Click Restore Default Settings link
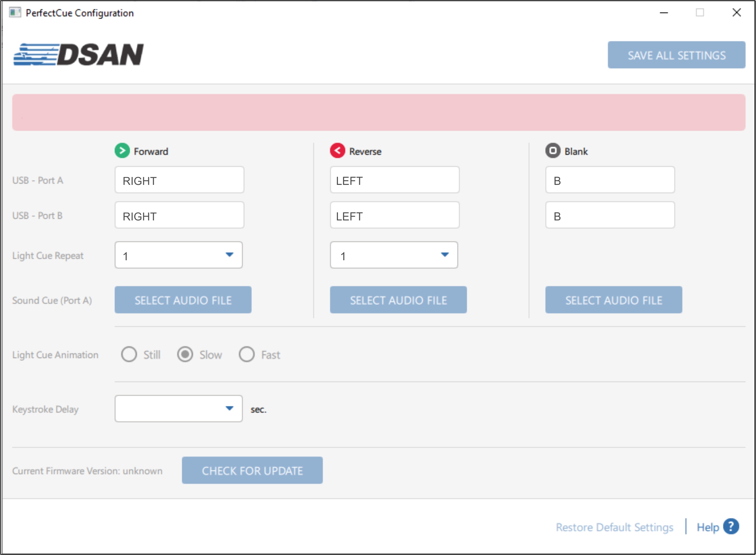Viewport: 756px width, 555px height. (614, 527)
